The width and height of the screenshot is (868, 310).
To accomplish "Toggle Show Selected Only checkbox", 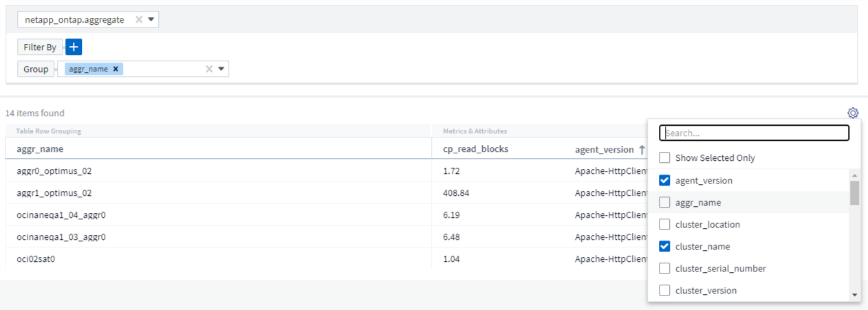I will [x=664, y=157].
